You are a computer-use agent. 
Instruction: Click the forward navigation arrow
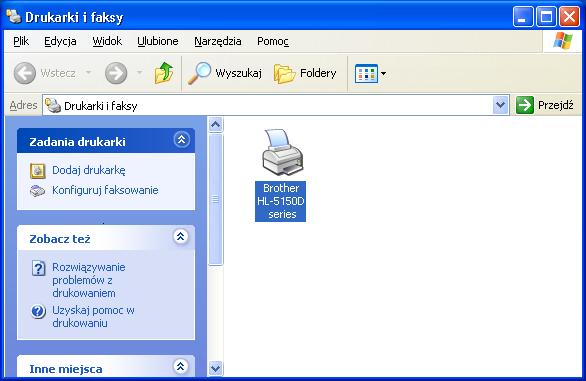pyautogui.click(x=116, y=73)
